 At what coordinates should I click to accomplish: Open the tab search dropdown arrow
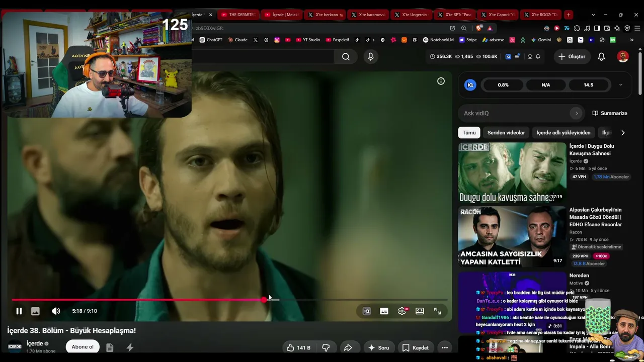[x=593, y=15]
